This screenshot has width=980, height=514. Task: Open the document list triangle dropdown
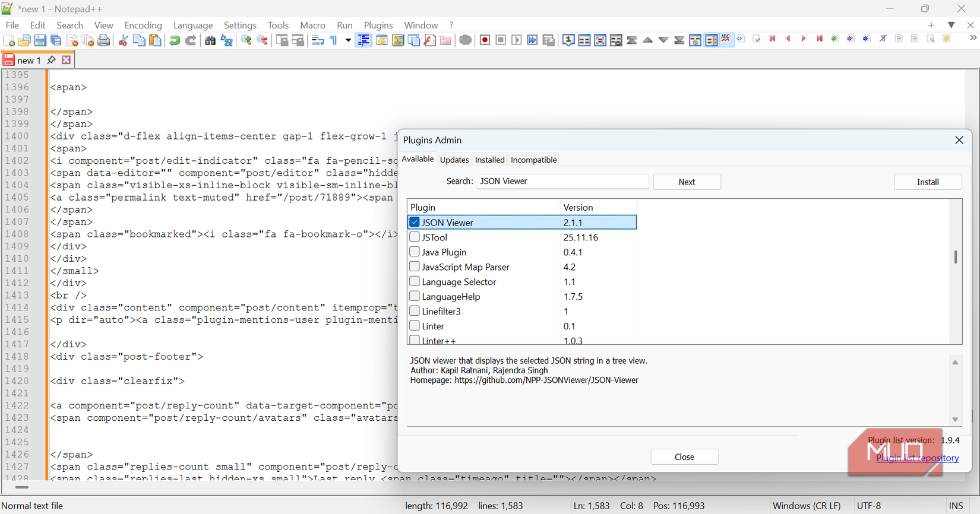point(951,25)
